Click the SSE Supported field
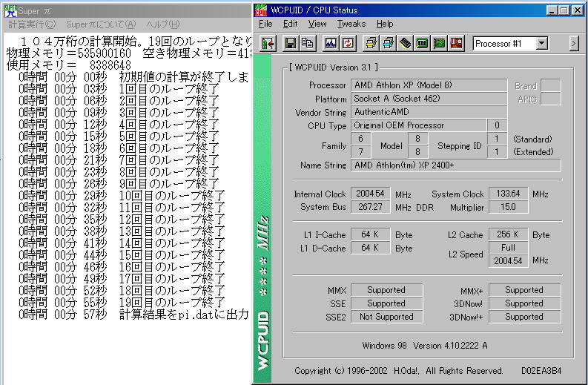Viewport: 588px width, 385px height. (x=386, y=303)
